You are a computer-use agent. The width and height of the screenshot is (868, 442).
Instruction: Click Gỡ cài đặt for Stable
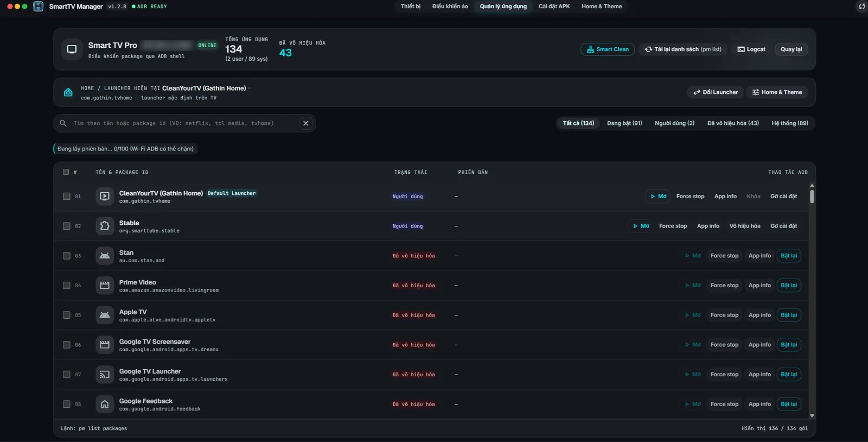[x=783, y=226]
